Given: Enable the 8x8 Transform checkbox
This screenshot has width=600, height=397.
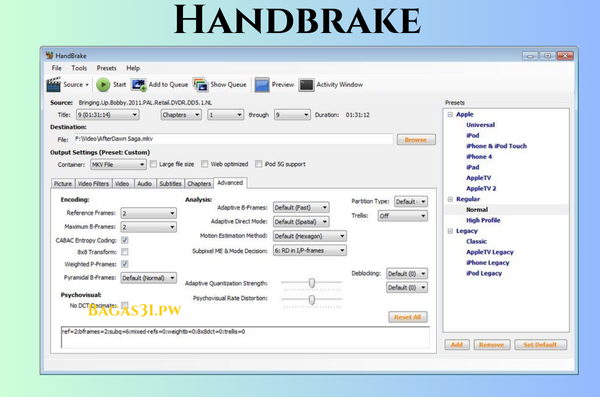Looking at the screenshot, I should [125, 252].
